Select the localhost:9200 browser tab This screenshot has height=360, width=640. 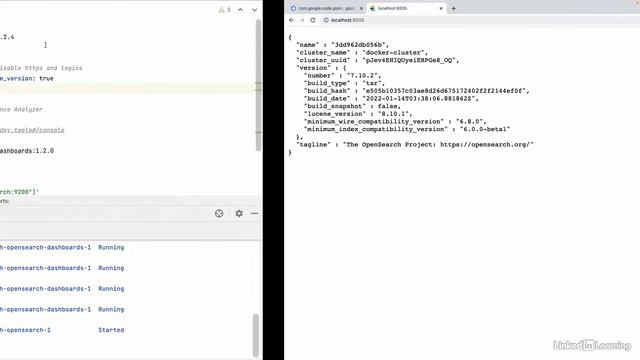pyautogui.click(x=406, y=8)
